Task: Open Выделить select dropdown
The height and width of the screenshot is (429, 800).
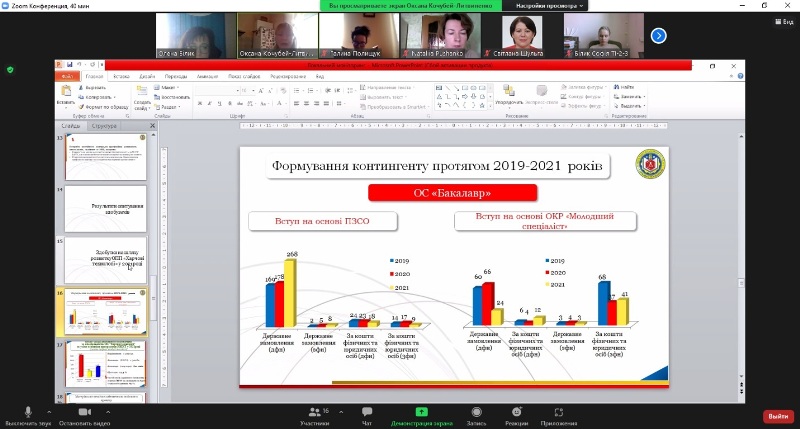Action: point(629,106)
